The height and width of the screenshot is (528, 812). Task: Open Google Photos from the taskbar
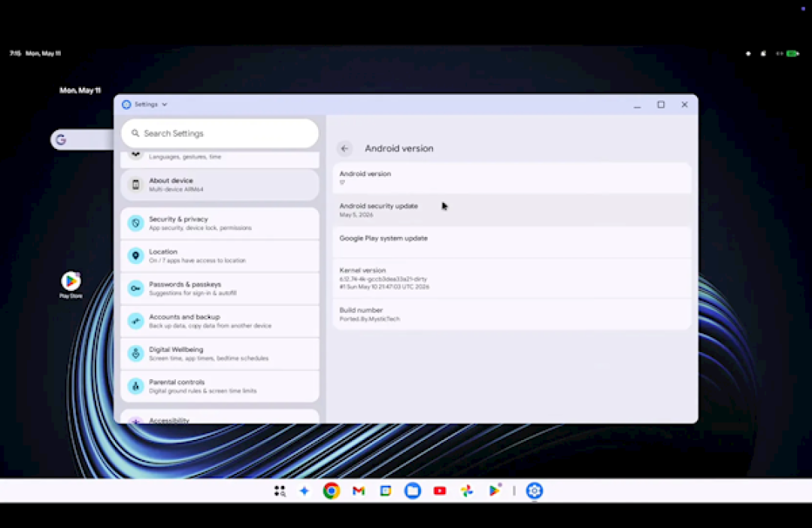click(x=467, y=490)
